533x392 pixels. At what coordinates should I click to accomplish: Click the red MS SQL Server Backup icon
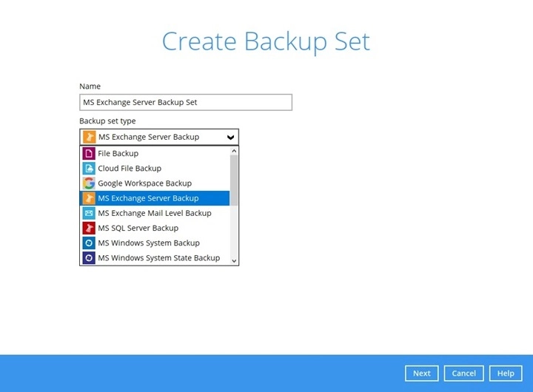89,228
